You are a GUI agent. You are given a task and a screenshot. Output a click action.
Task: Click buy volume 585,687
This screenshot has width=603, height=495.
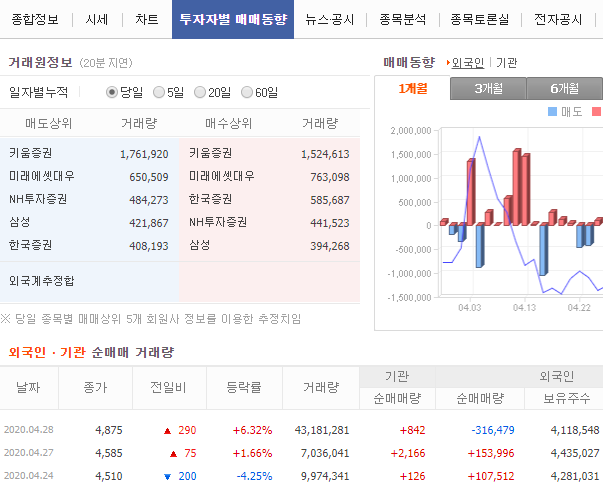pos(330,200)
